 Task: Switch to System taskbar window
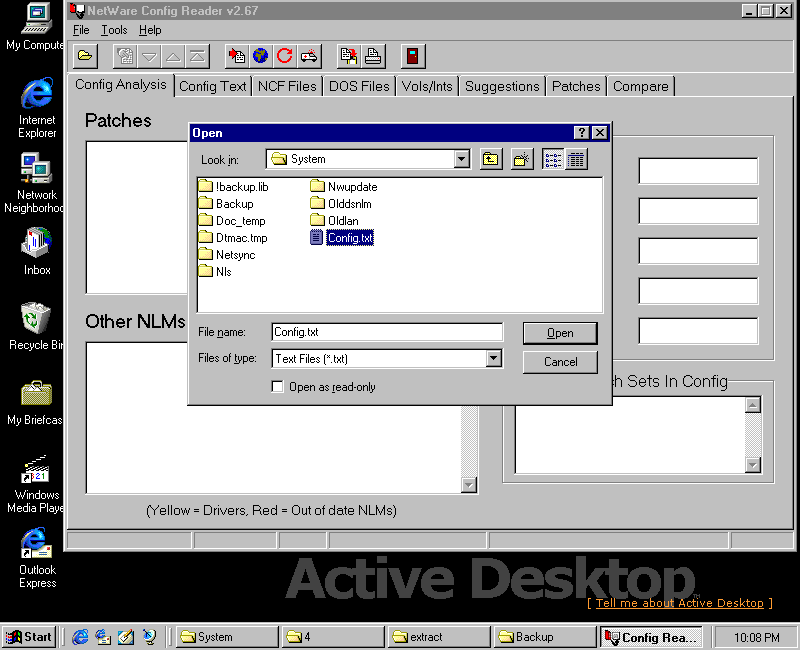[x=228, y=637]
